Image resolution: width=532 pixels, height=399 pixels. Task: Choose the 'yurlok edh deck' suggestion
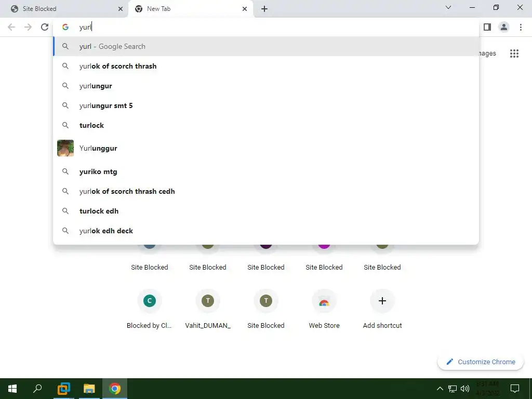[266, 231]
